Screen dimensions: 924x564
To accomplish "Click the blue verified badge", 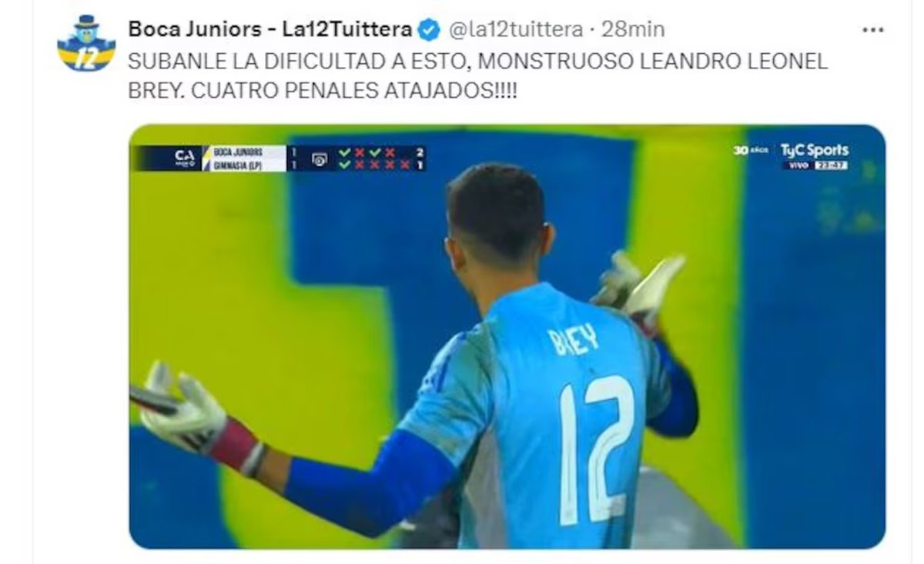I will [429, 30].
